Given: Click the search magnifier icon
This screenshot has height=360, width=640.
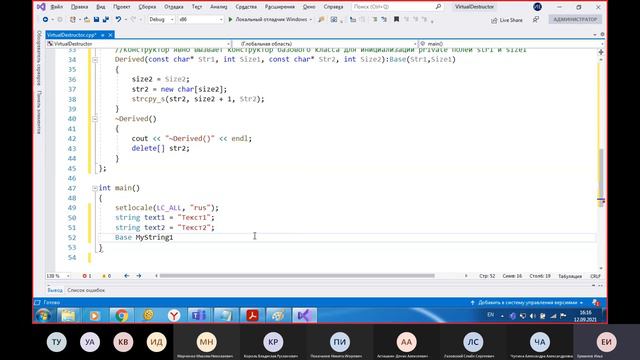Looking at the screenshot, I should click(x=438, y=7).
